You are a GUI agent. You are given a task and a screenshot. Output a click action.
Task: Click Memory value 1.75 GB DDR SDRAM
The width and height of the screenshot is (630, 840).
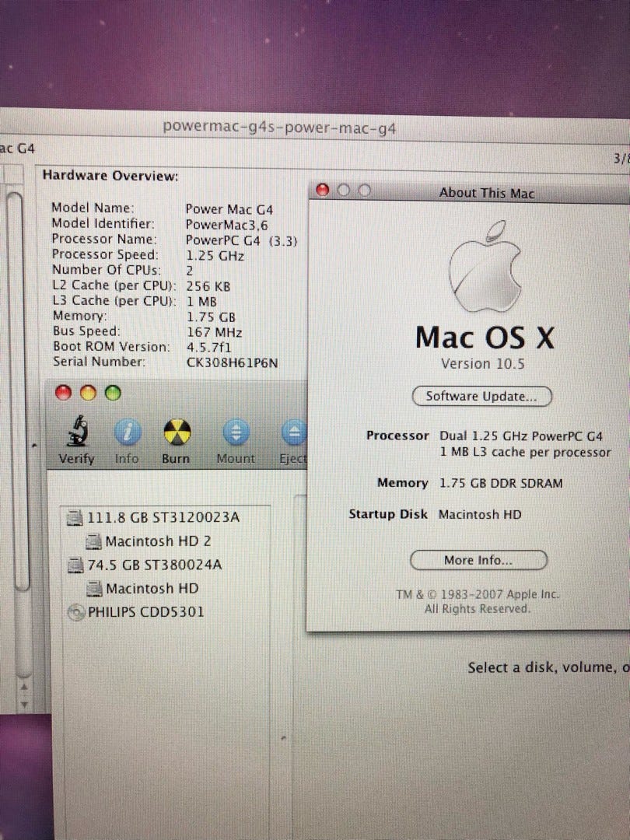[x=501, y=483]
